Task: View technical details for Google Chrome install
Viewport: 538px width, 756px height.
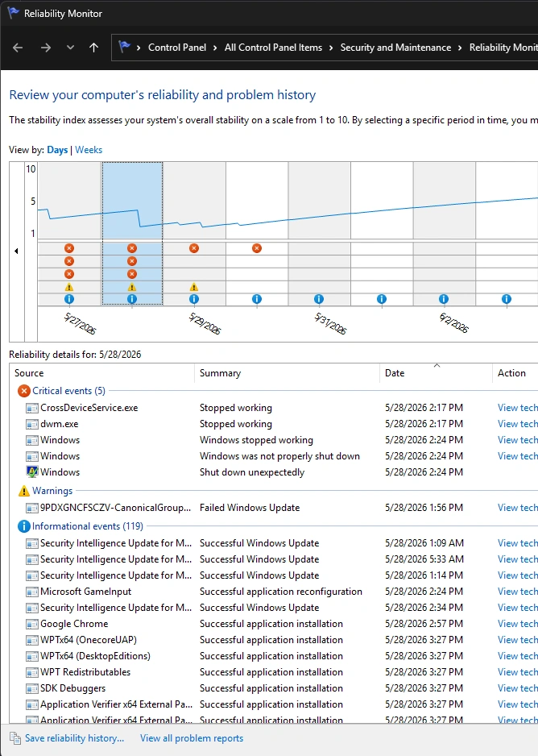Action: tap(518, 624)
